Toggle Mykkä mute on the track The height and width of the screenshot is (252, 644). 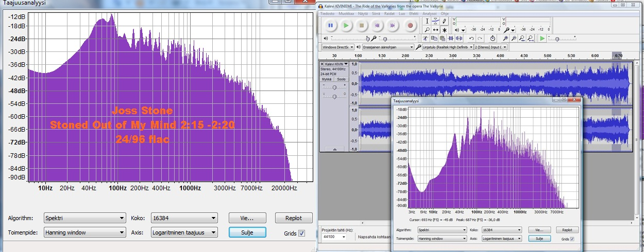tap(327, 79)
